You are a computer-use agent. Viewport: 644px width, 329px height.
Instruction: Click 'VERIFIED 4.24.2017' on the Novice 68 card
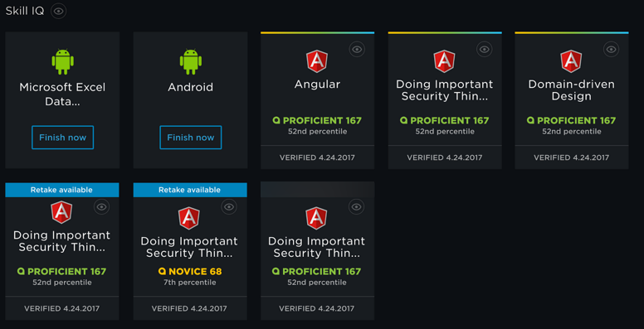tap(189, 308)
